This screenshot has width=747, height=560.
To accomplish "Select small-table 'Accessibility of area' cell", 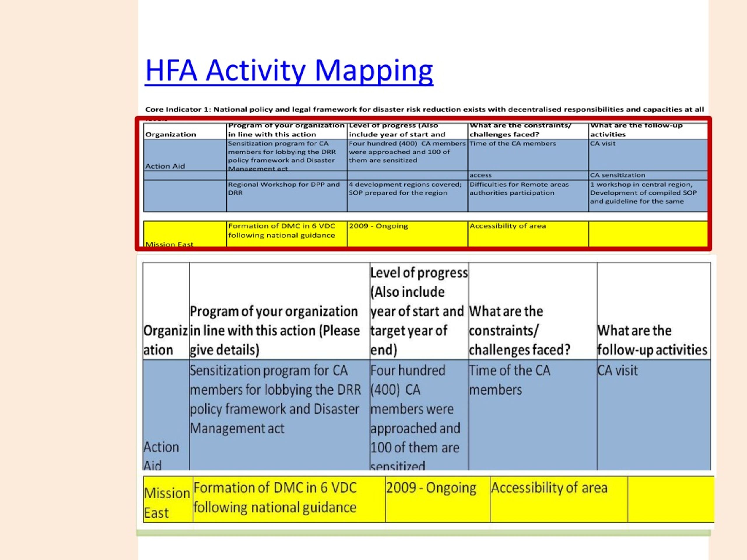I will point(528,234).
